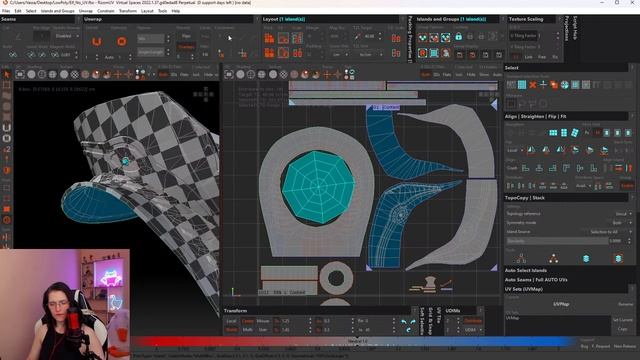This screenshot has width=640, height=360.
Task: Toggle Hide in the UV viewport toolbar
Action: coord(471,75)
